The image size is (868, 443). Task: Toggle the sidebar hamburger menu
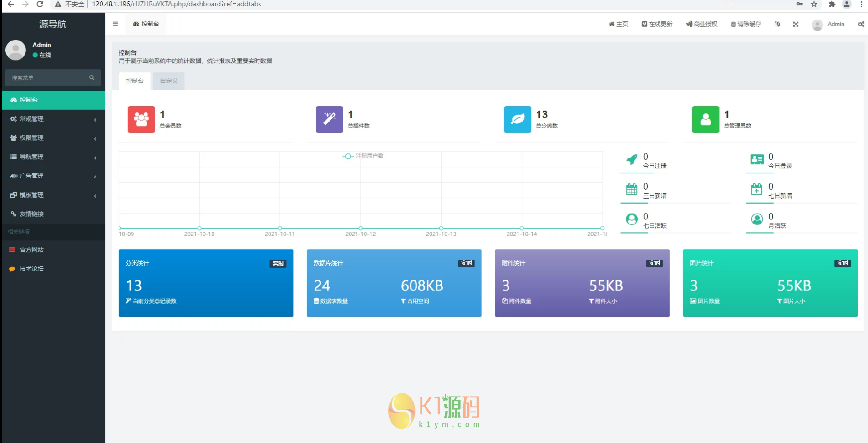(x=115, y=24)
